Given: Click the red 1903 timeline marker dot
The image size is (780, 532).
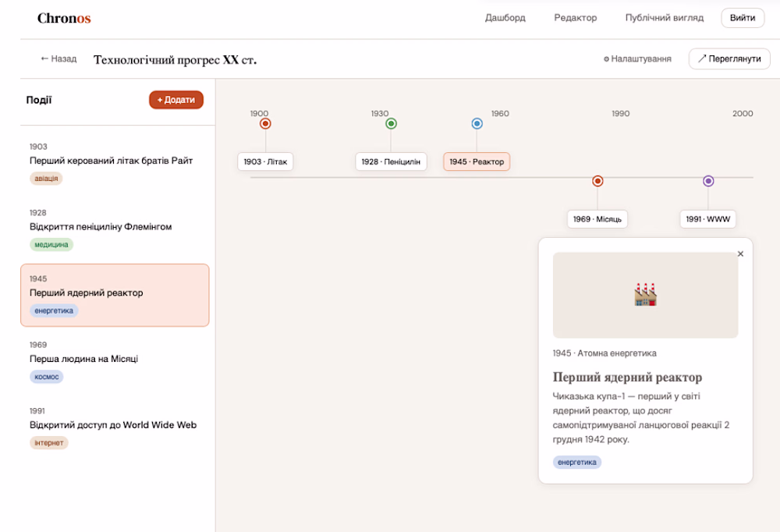Looking at the screenshot, I should 265,123.
